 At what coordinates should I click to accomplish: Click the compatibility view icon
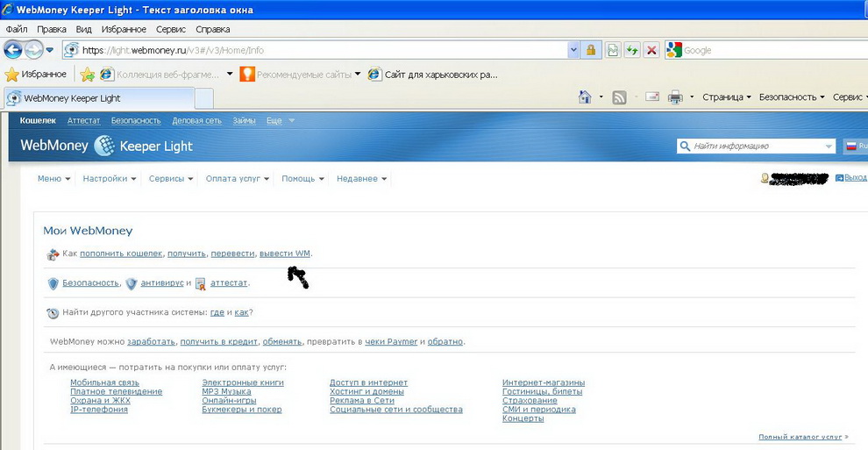[x=612, y=50]
